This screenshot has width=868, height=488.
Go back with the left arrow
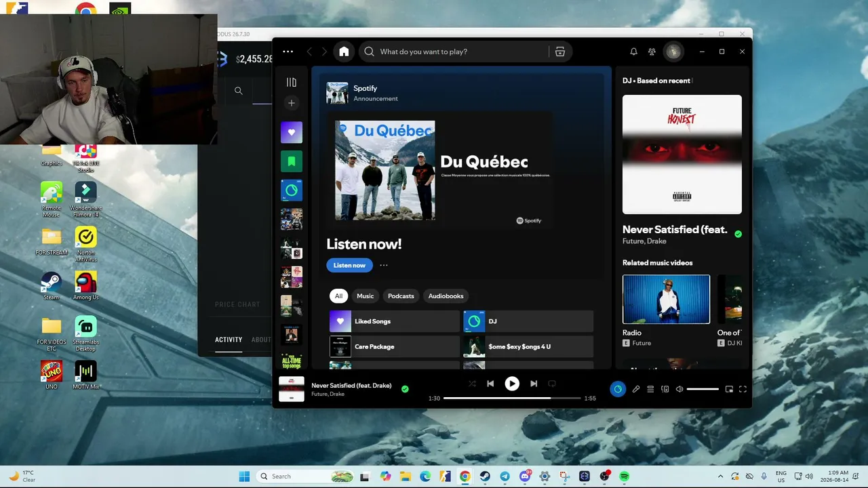tap(309, 52)
